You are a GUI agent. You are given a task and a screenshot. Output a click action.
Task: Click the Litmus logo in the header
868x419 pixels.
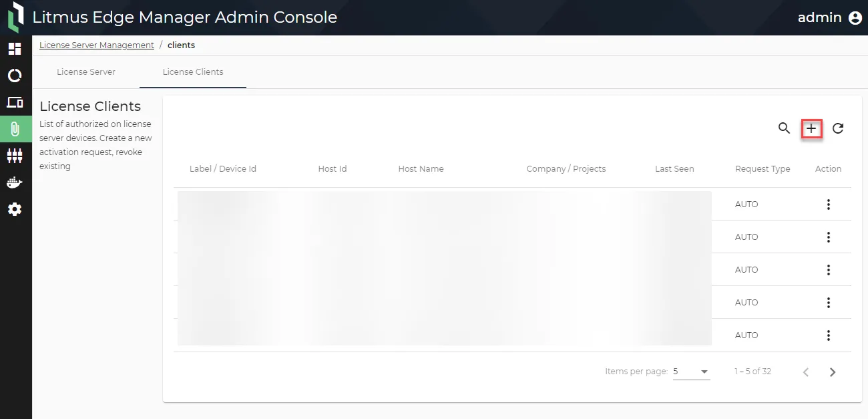point(15,17)
